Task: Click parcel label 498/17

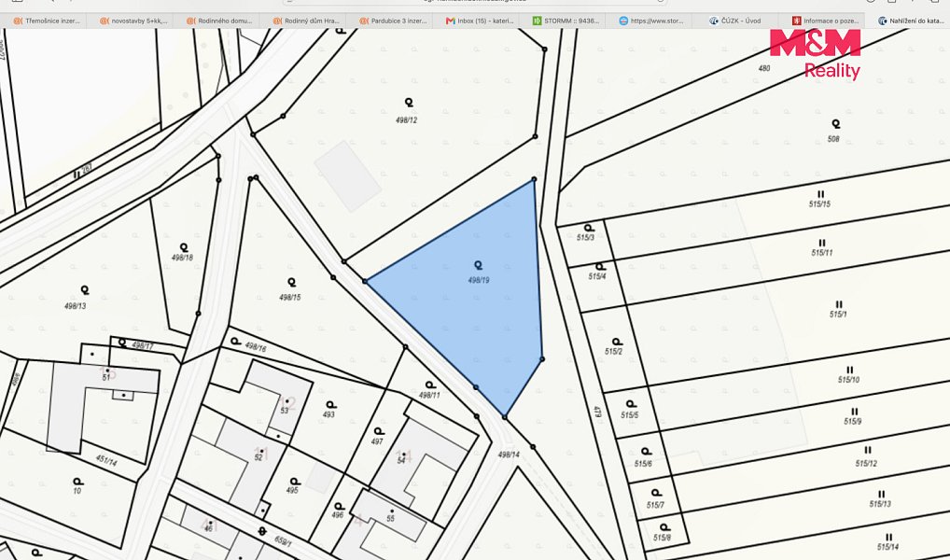Action: [x=143, y=345]
